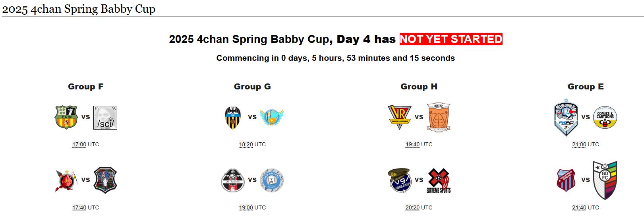Select the bat-topped striped crest in Group G
The width and height of the screenshot is (644, 217).
pyautogui.click(x=233, y=118)
